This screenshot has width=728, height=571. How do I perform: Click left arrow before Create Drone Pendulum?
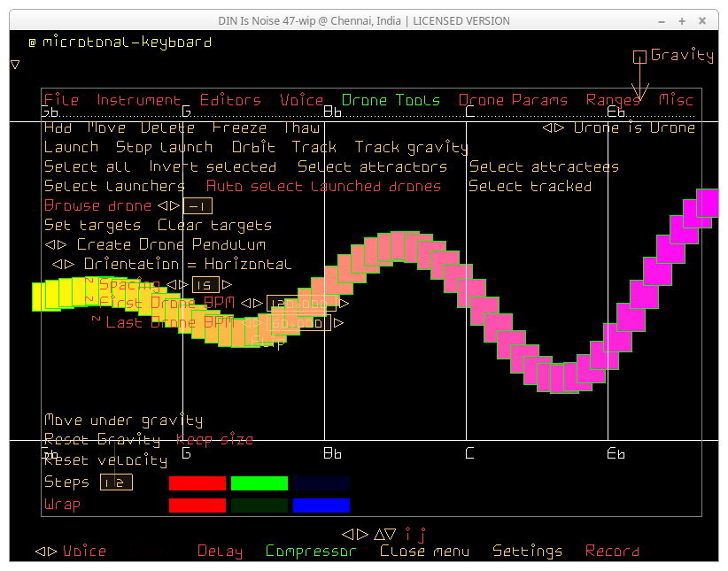coord(50,245)
